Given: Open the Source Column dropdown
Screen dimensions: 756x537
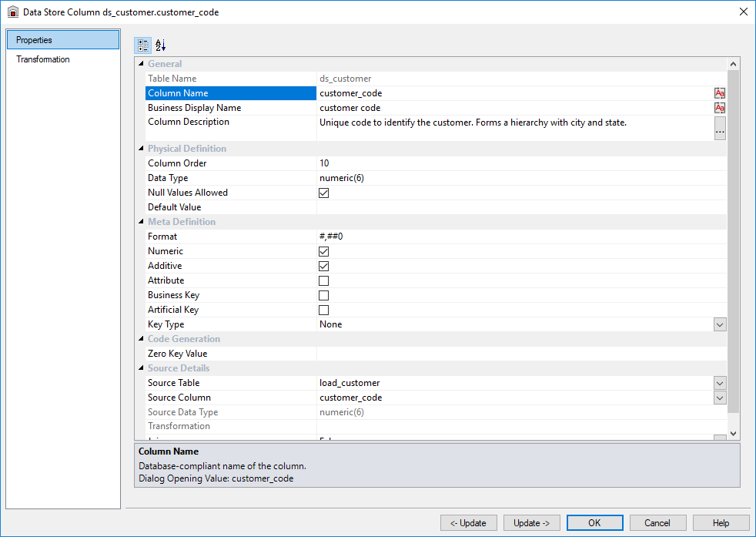Looking at the screenshot, I should pyautogui.click(x=720, y=398).
